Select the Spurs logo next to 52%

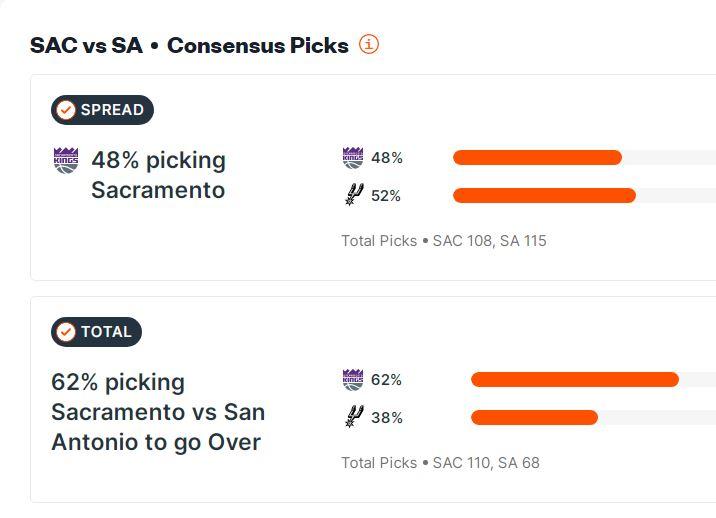[x=353, y=195]
